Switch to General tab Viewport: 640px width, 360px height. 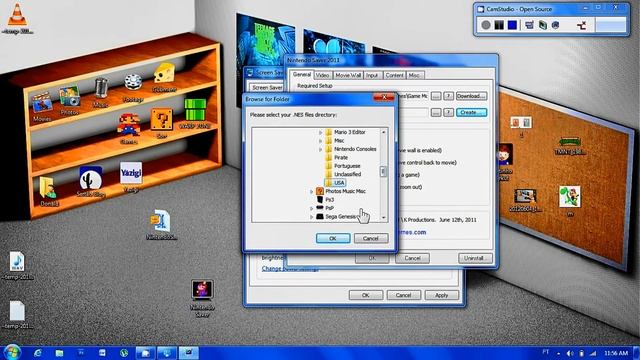302,75
